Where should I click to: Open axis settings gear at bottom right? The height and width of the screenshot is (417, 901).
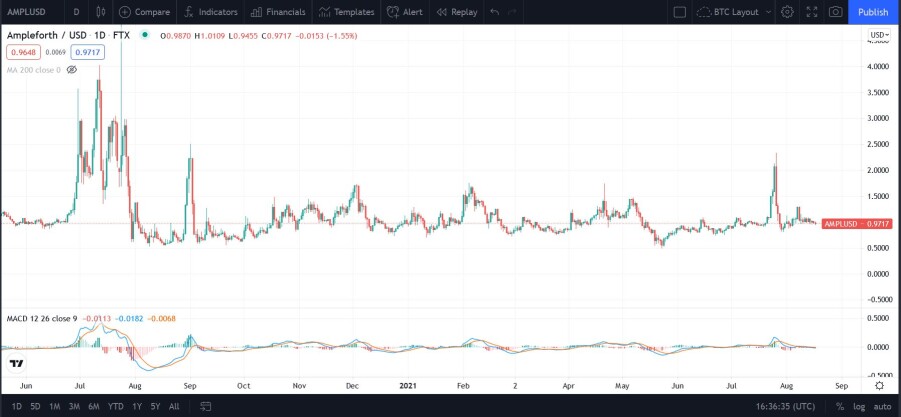(879, 385)
